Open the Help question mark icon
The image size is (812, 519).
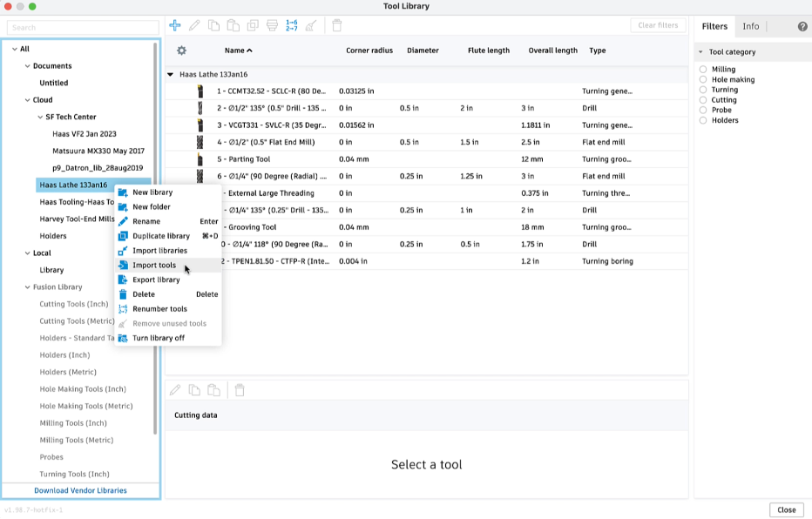point(802,26)
